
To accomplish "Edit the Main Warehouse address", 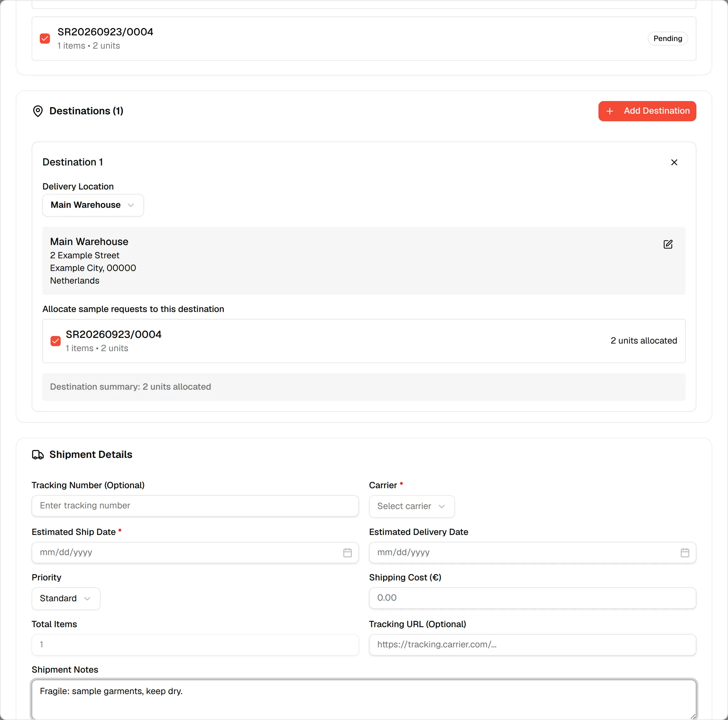I will pos(668,244).
